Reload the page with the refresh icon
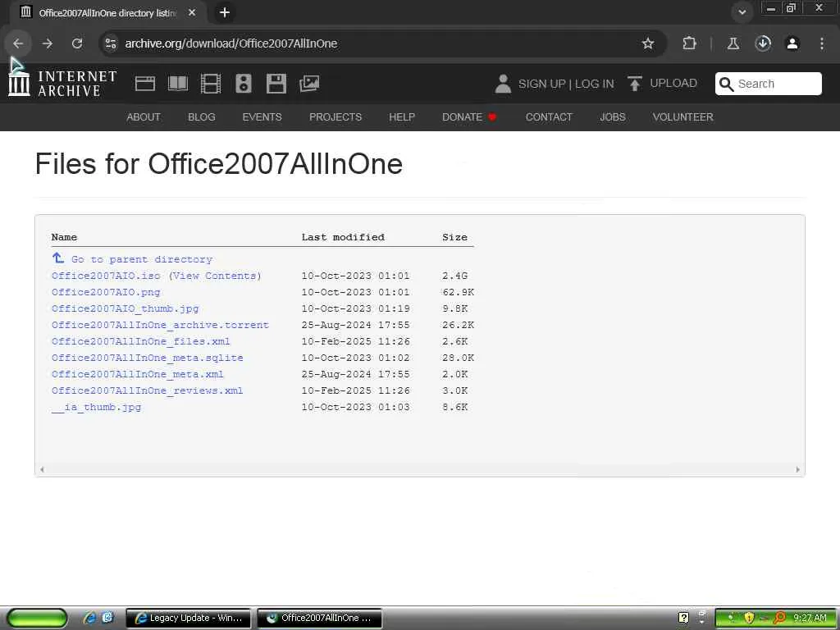Image resolution: width=840 pixels, height=630 pixels. tap(77, 43)
